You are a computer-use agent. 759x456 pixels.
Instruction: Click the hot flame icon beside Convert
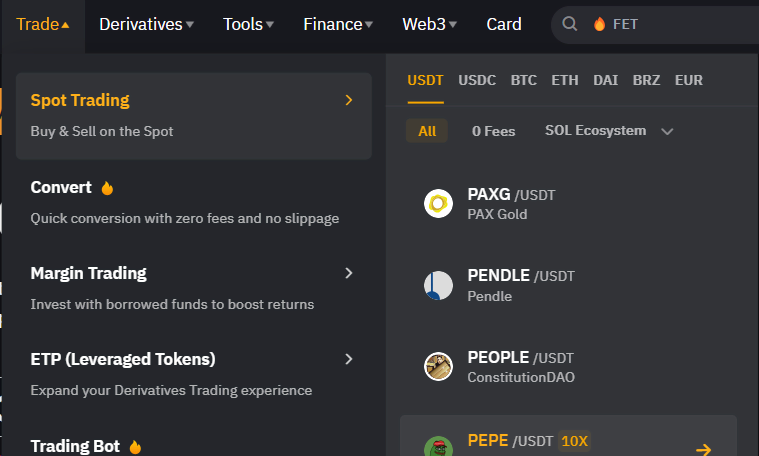click(x=107, y=188)
